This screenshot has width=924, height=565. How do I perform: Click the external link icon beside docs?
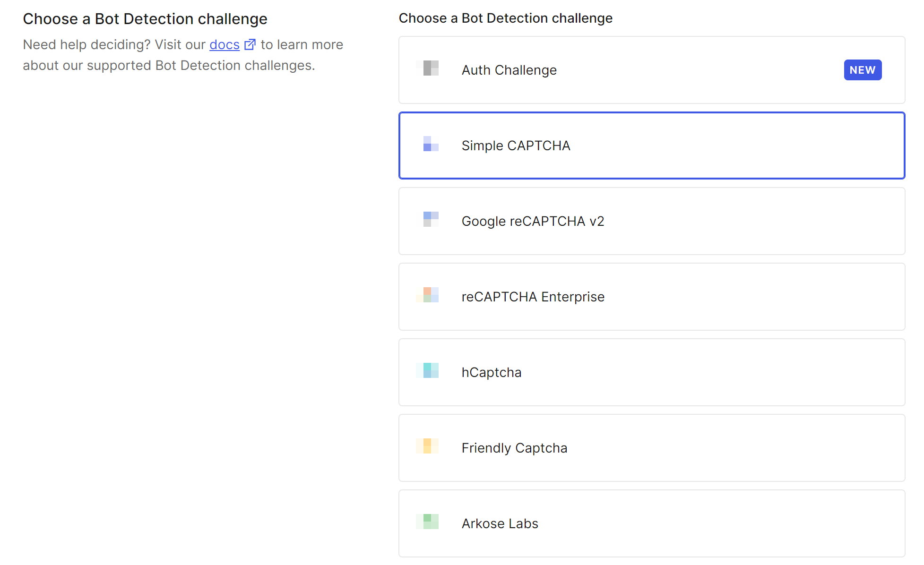pos(250,44)
